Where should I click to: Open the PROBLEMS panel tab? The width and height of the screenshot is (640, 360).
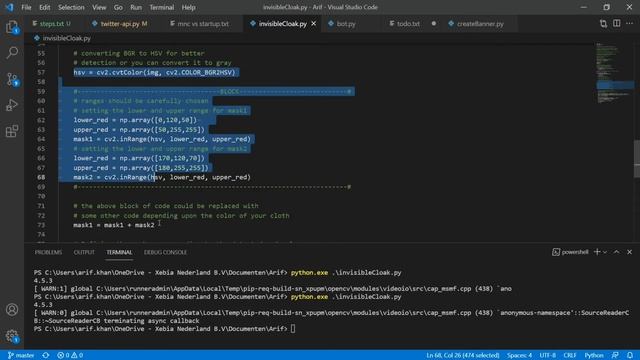coord(48,252)
